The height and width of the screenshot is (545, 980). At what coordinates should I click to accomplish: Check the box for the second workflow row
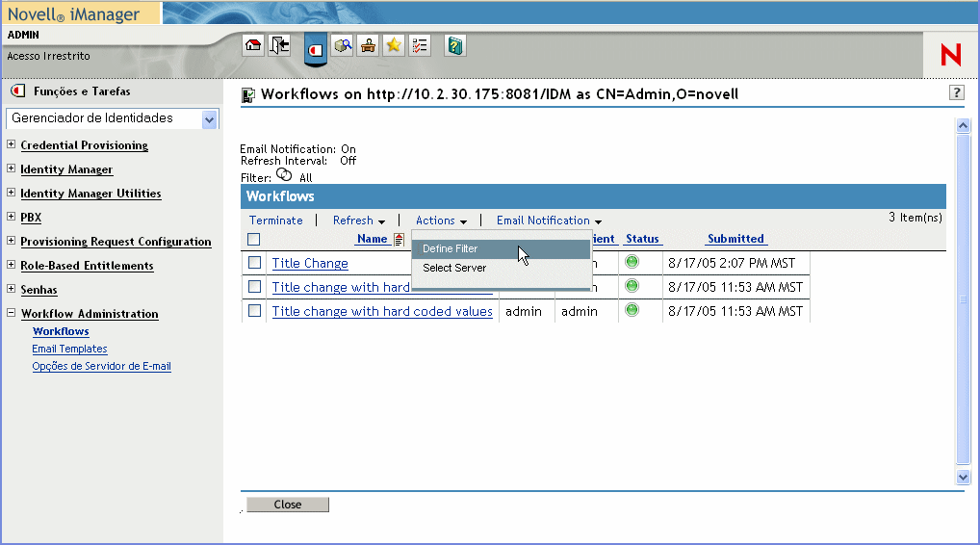[254, 286]
